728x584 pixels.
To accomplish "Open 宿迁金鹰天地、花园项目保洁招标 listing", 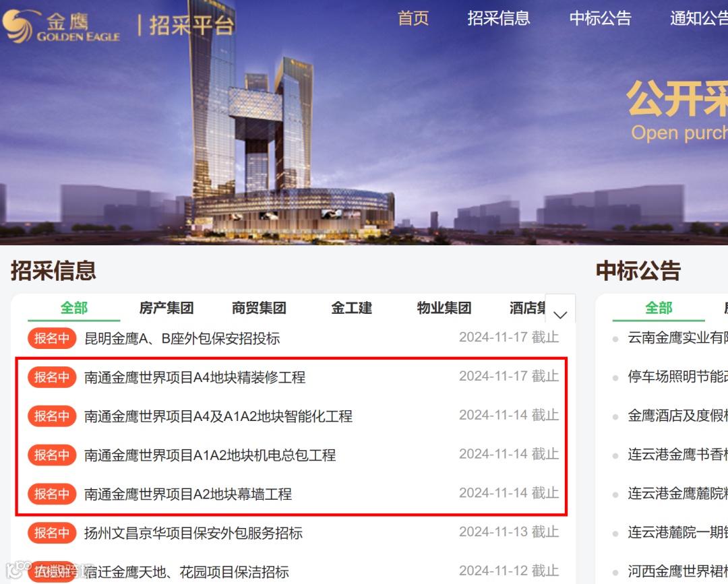I will (187, 572).
